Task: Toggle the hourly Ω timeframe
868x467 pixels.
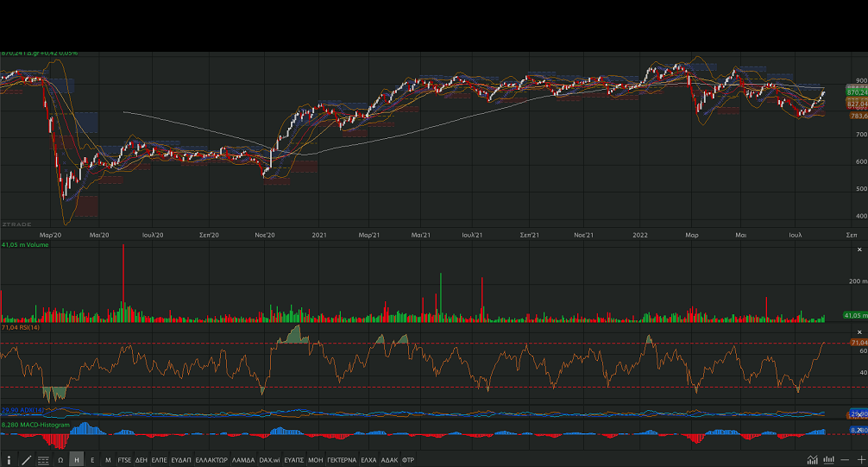Action: 60,460
